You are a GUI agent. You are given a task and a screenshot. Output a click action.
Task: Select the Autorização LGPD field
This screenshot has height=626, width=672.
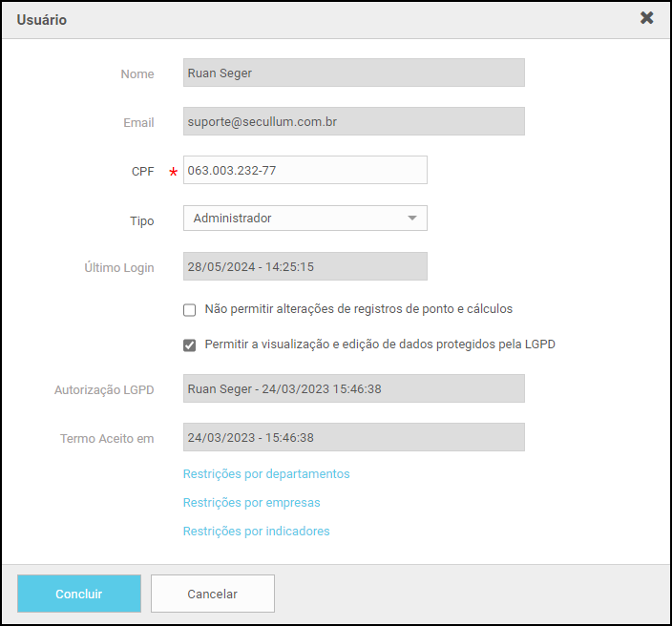pos(353,388)
